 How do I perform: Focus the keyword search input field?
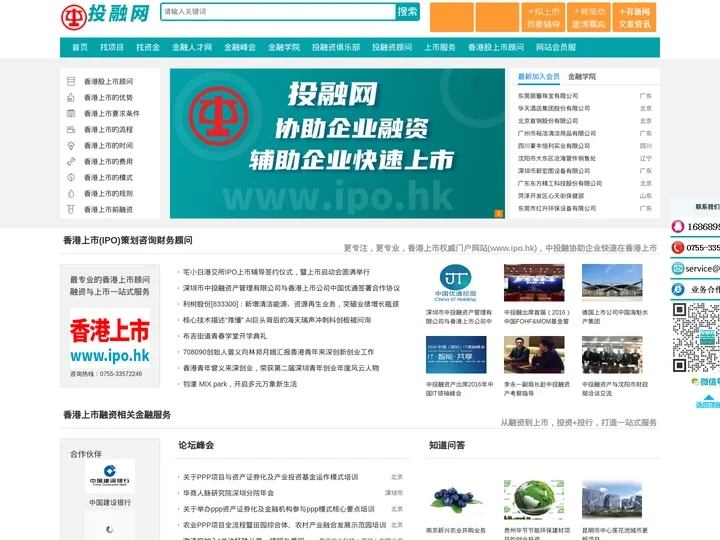[x=278, y=12]
